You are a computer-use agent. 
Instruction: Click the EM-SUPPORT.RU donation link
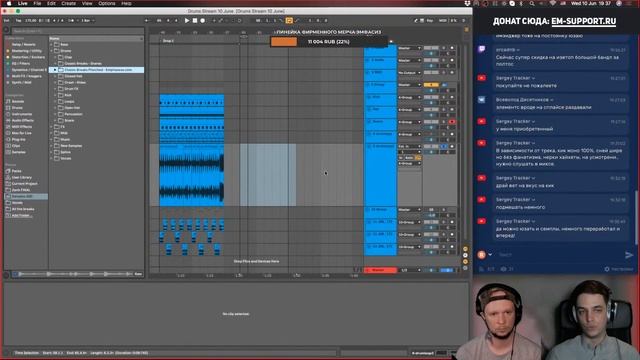(583, 21)
